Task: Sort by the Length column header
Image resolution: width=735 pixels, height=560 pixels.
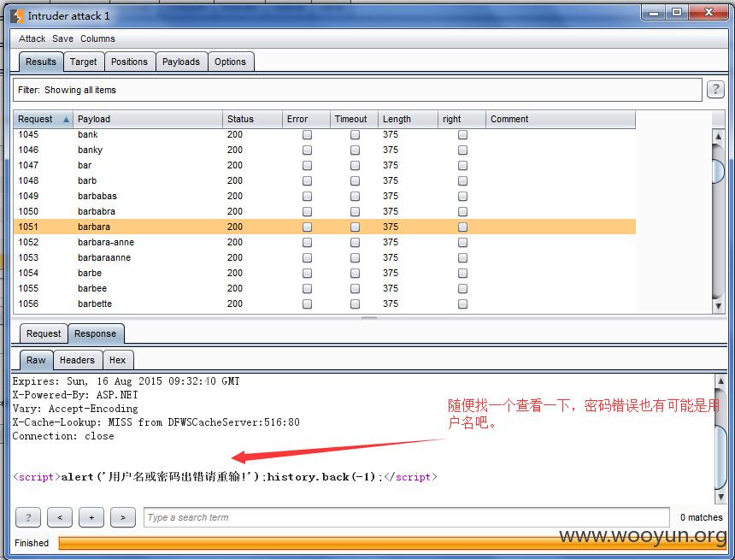Action: pos(408,119)
